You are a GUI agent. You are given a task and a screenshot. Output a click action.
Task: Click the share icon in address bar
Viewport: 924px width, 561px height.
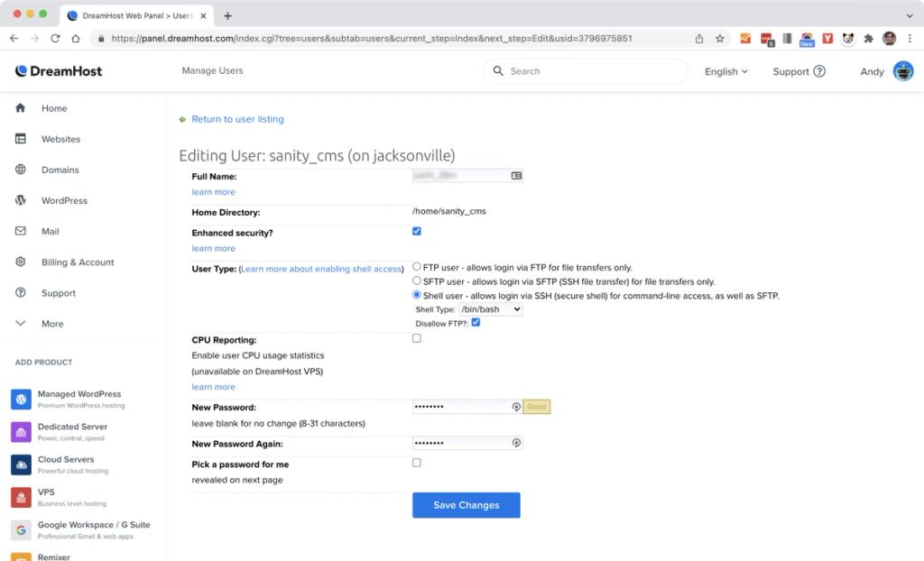(x=699, y=38)
